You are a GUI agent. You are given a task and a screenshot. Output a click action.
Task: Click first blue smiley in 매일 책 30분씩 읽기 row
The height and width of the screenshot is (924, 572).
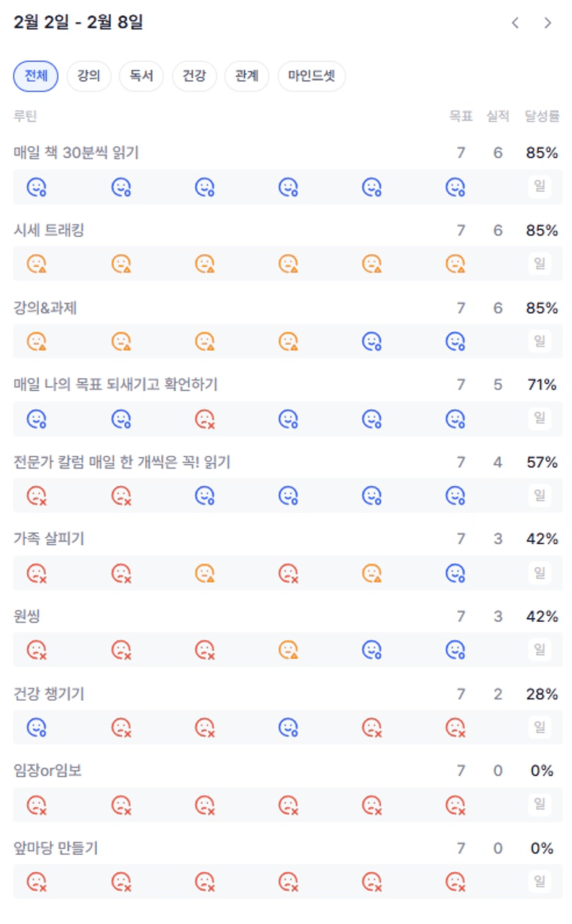(37, 187)
